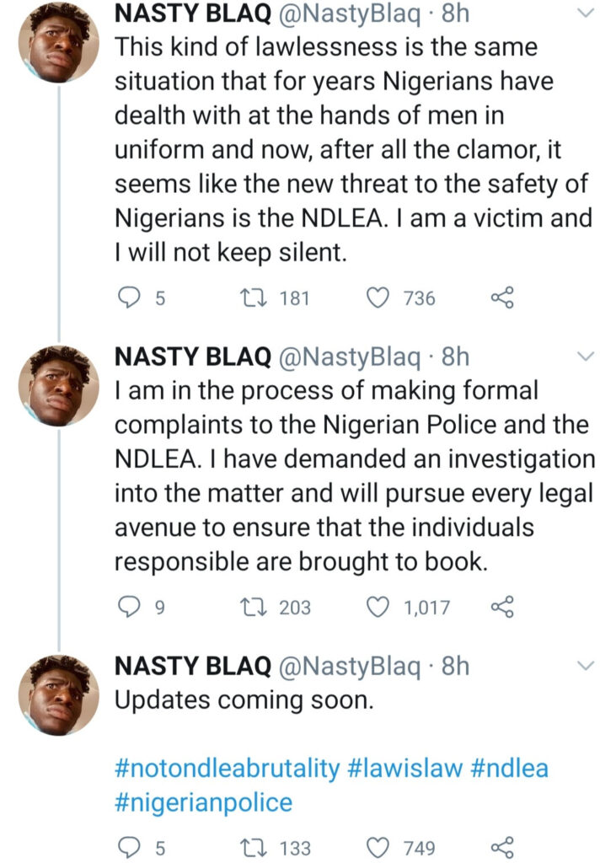Open the #ndlea hashtag link
Image resolution: width=616 pixels, height=863 pixels.
[517, 769]
